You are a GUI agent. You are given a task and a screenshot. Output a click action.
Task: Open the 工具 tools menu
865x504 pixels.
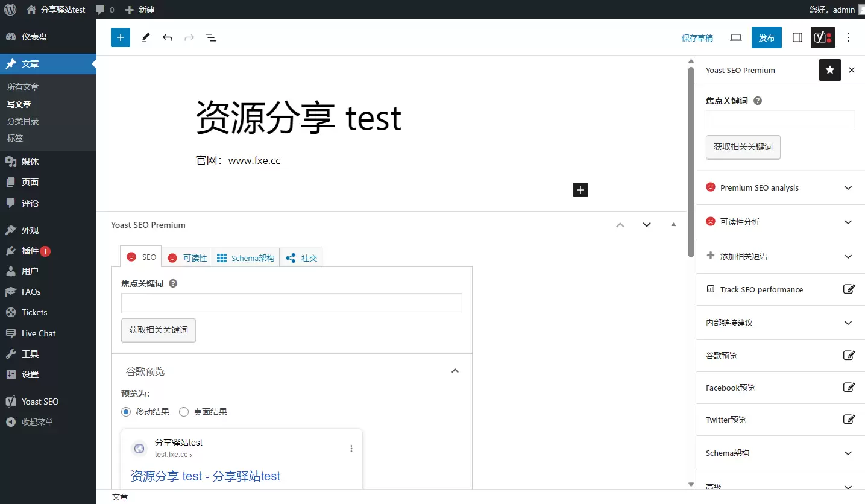click(48, 354)
